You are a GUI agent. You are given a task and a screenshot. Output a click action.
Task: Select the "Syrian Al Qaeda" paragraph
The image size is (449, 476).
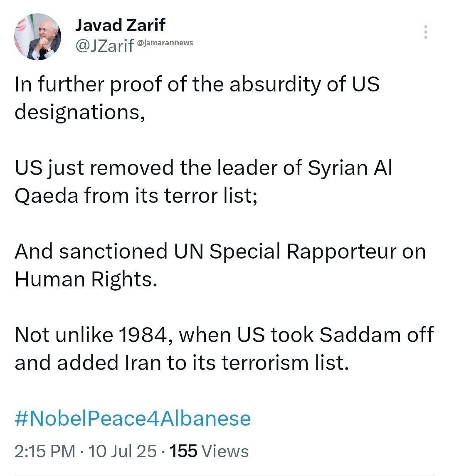[x=203, y=182]
